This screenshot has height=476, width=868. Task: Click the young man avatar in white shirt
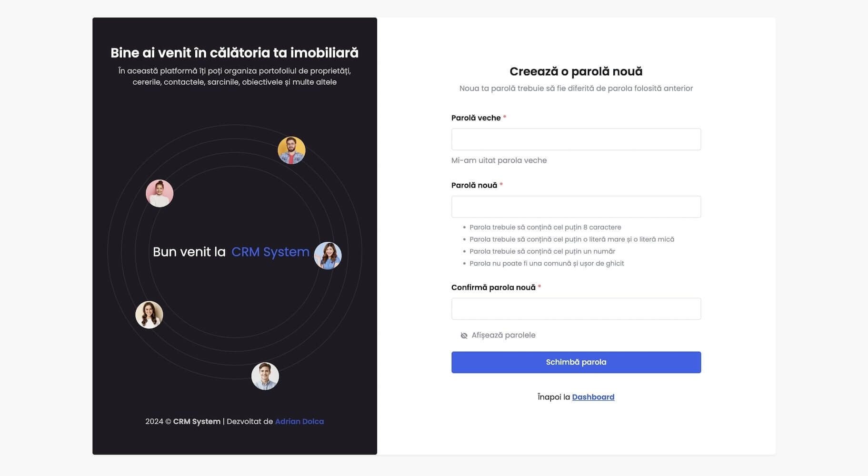click(x=265, y=376)
